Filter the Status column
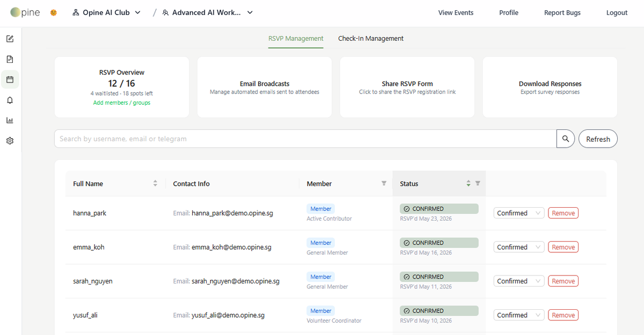Viewport: 644px width, 335px height. coord(478,184)
